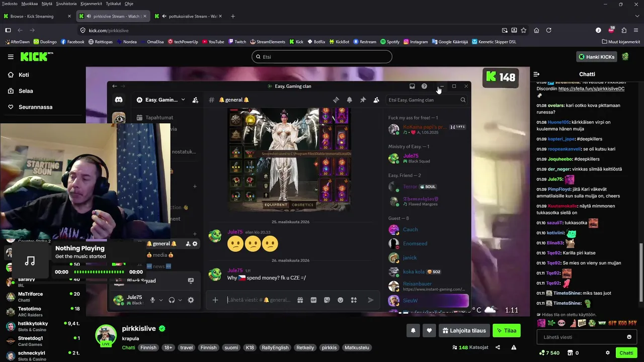Follow pirkkislive with the heart button
Viewport: 644px width, 362px height.
tap(429, 331)
